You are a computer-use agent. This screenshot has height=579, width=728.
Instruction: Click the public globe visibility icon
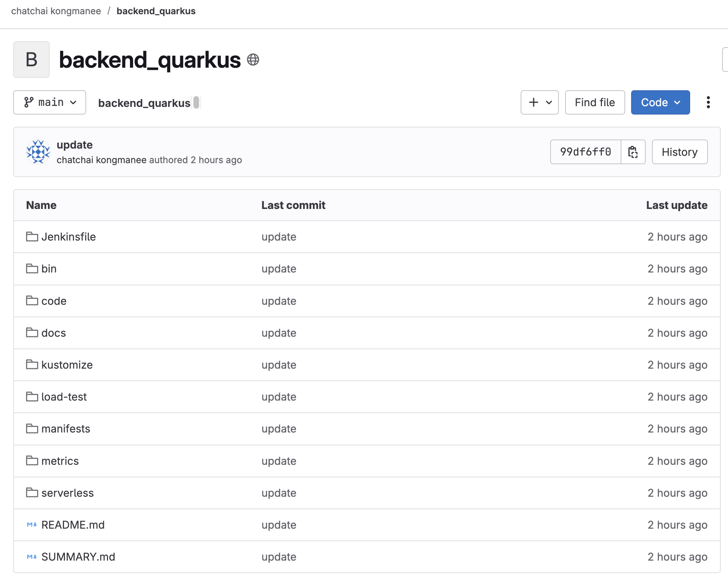pyautogui.click(x=253, y=60)
